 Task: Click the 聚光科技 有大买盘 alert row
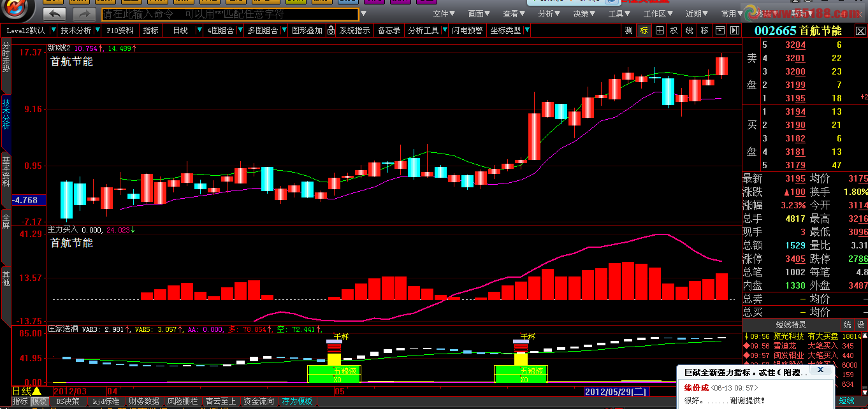click(802, 336)
